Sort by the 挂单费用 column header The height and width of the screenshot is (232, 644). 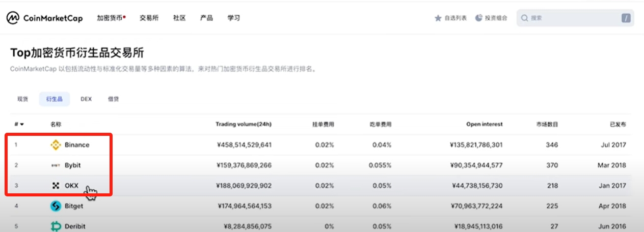pos(323,124)
